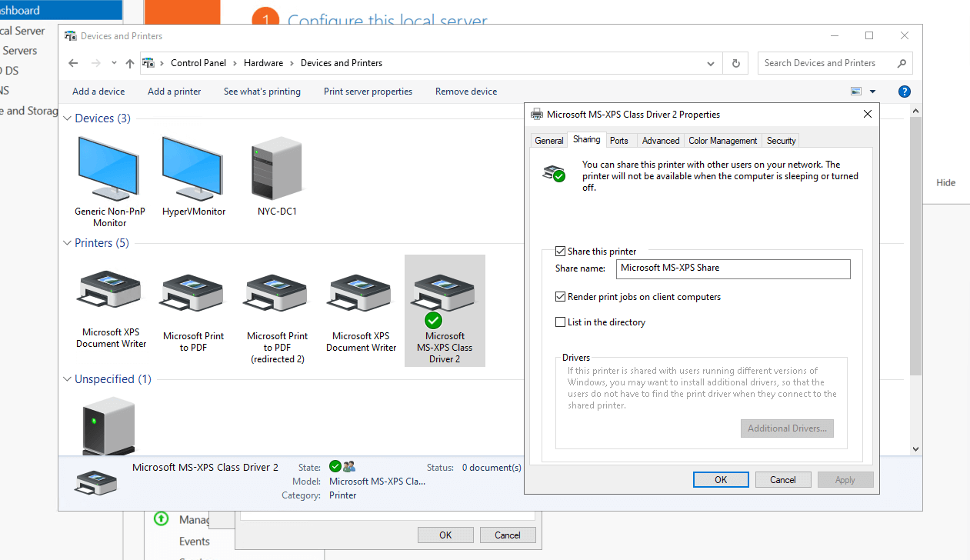Click the Back arrow in Devices and Printers
This screenshot has height=560, width=970.
point(73,63)
